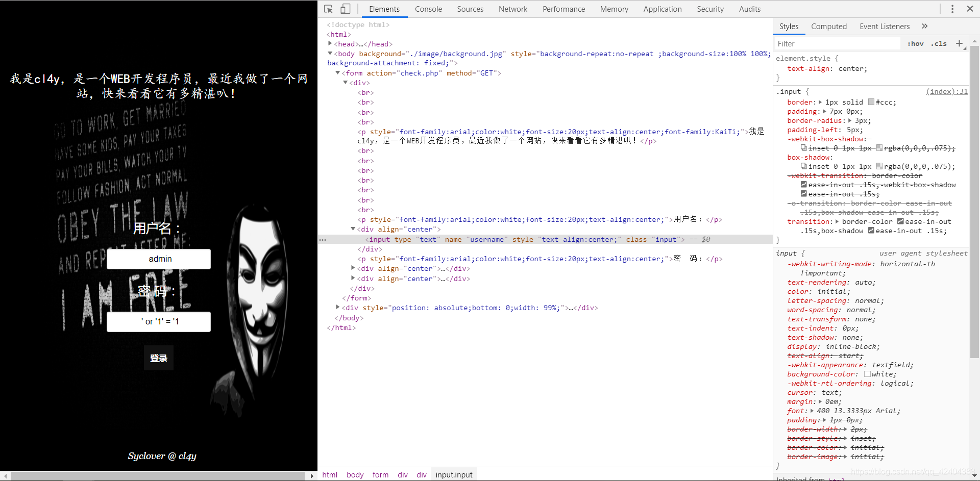Open DevTools three-dot customize menu
The image size is (980, 481).
coord(952,9)
